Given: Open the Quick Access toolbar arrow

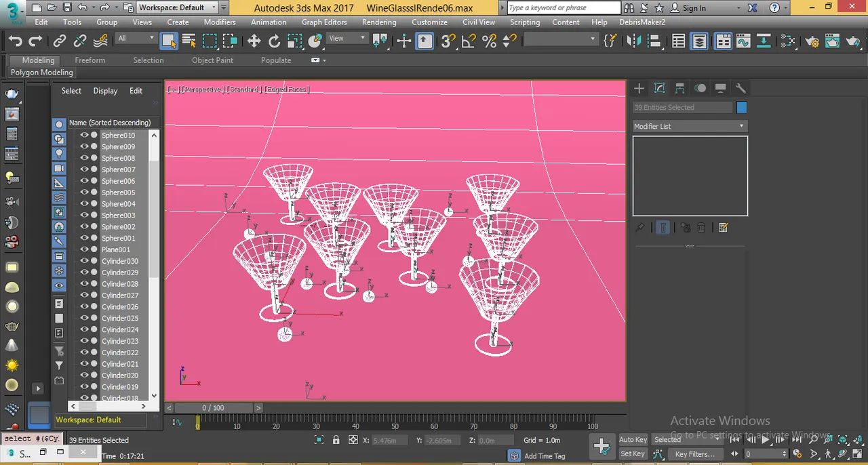Looking at the screenshot, I should click(x=224, y=7).
